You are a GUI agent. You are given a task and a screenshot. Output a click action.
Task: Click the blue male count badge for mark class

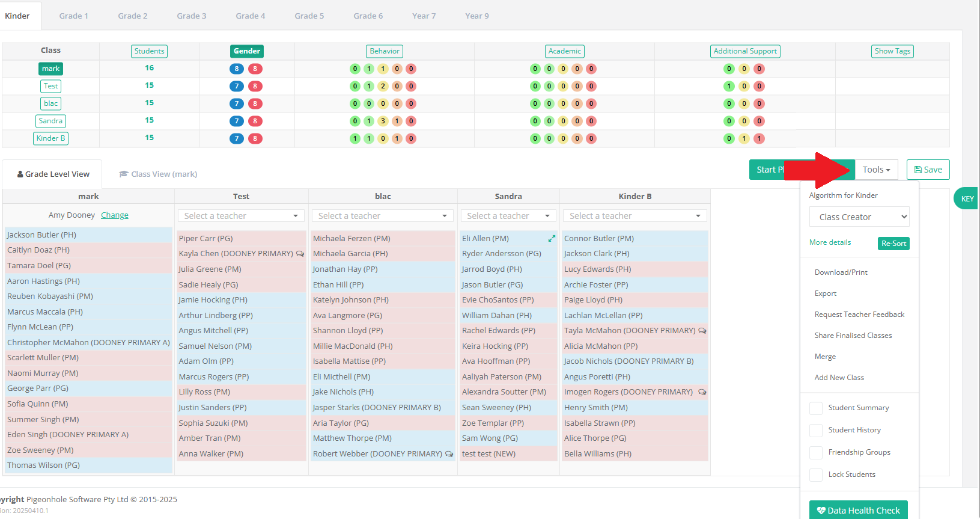coord(237,69)
